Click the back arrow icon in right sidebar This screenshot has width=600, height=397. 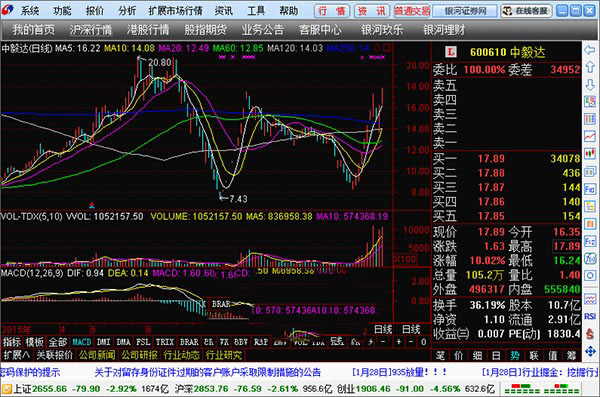[x=590, y=50]
